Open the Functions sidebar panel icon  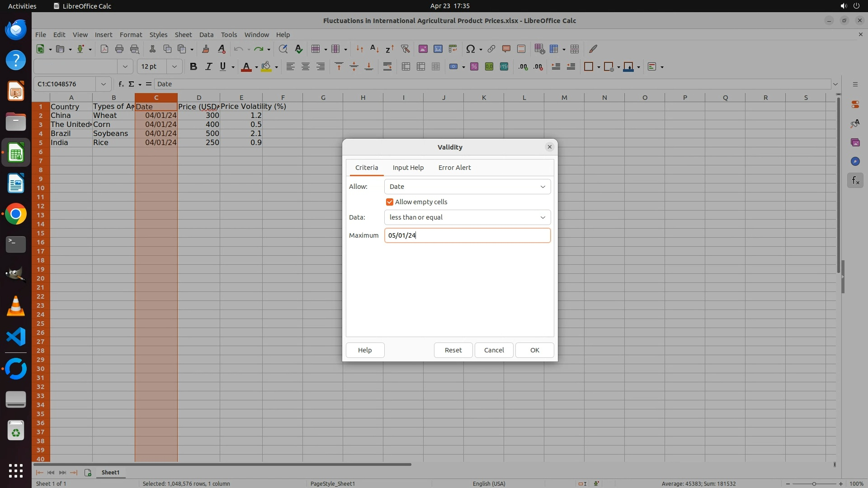tap(855, 181)
